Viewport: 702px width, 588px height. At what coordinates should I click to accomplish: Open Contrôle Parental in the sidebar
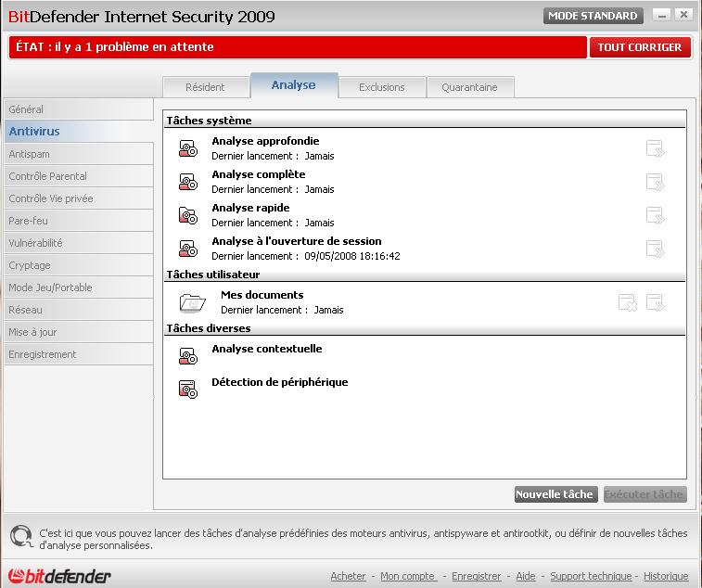pyautogui.click(x=78, y=176)
